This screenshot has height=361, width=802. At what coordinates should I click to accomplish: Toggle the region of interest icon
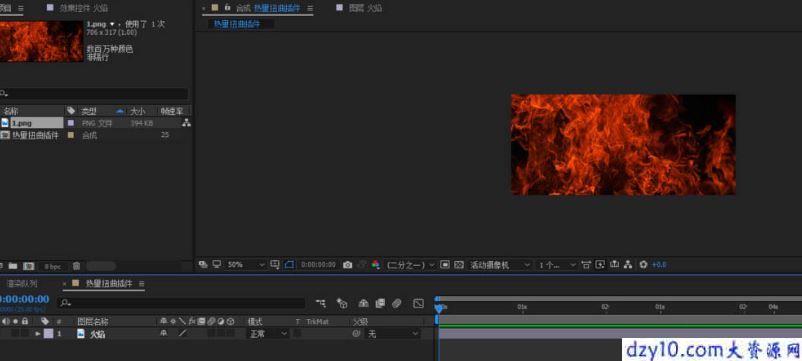(x=445, y=265)
